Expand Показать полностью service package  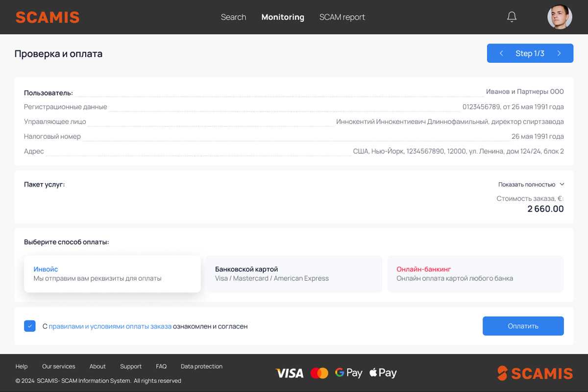click(x=531, y=185)
